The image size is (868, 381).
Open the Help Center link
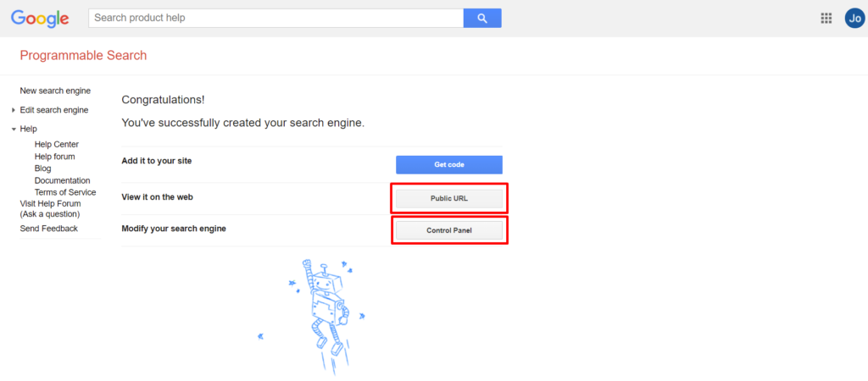(x=56, y=145)
